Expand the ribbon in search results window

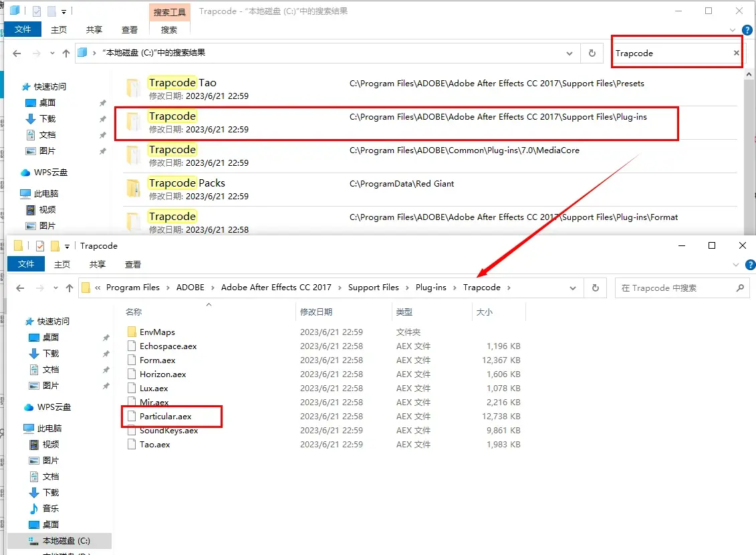(x=733, y=30)
